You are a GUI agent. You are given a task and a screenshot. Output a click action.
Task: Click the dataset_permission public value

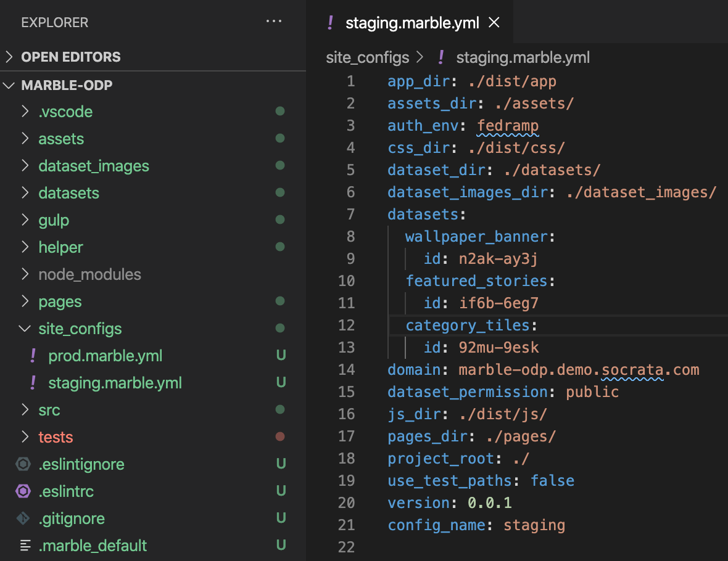[592, 392]
